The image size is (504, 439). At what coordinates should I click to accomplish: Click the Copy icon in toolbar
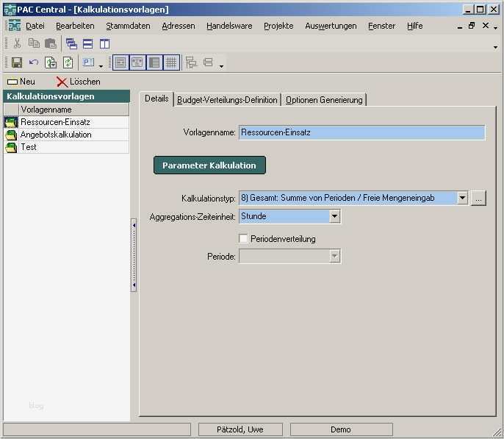point(34,43)
